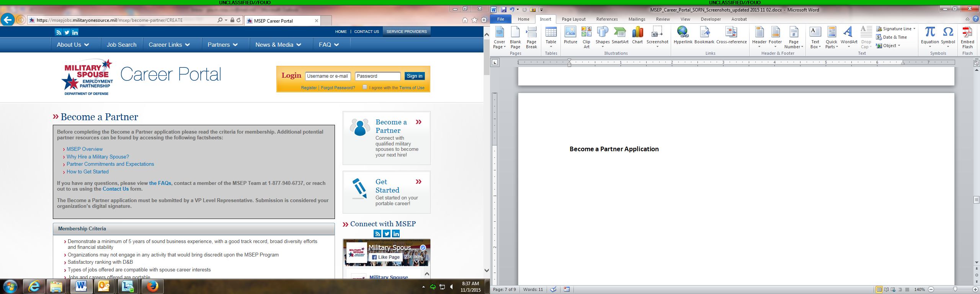Open the References ribbon tab
980x294 pixels.
click(607, 19)
